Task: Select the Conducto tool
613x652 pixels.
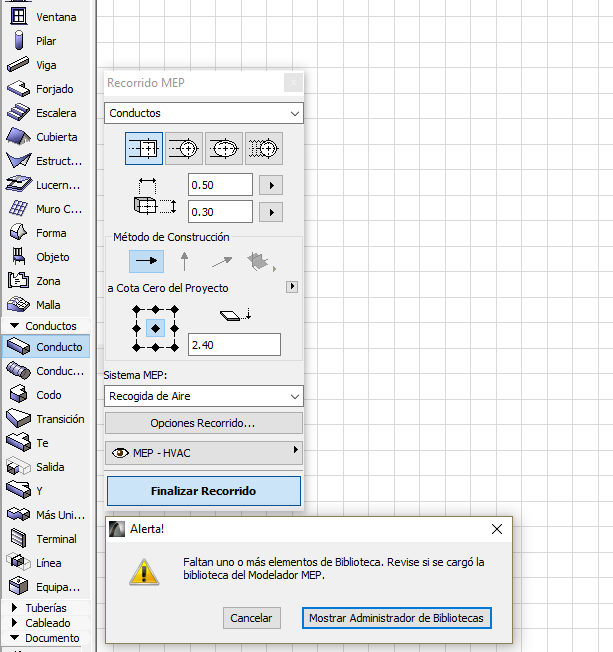Action: tap(46, 347)
